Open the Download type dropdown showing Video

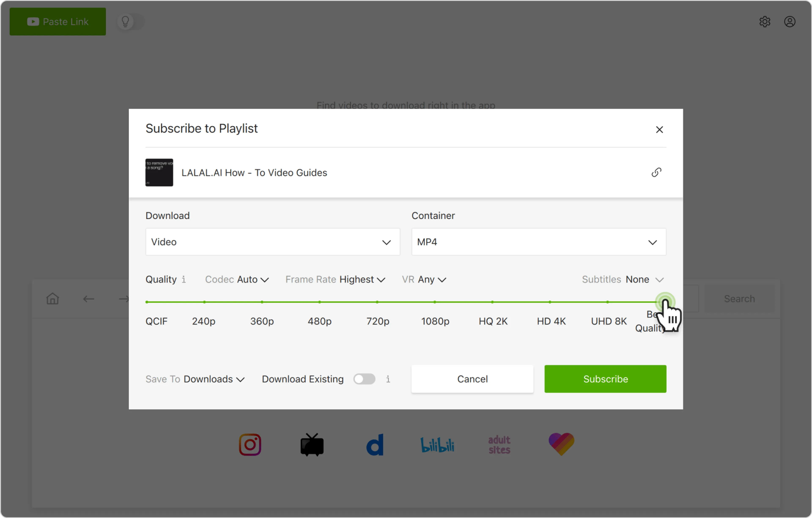point(273,242)
